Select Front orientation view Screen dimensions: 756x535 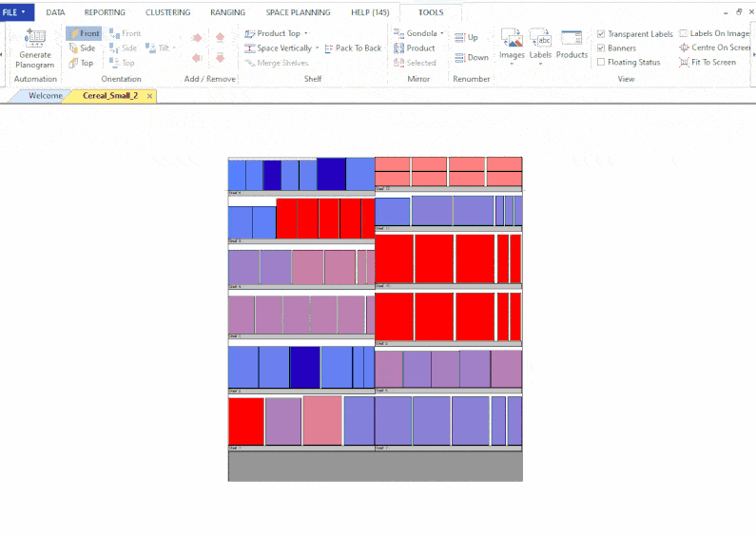pyautogui.click(x=84, y=33)
